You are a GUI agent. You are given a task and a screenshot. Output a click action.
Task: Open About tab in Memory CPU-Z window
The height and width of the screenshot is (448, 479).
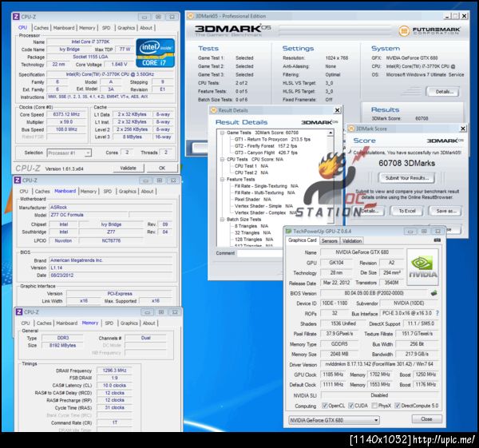point(148,323)
